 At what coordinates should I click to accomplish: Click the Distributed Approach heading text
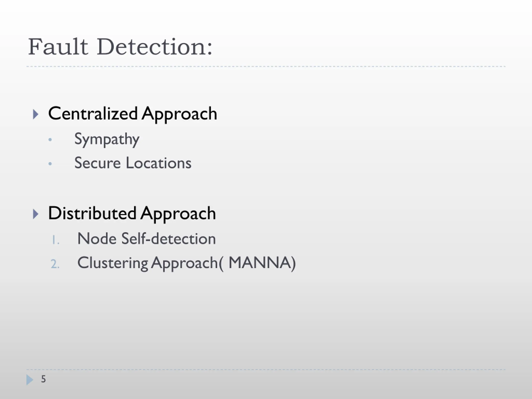[132, 214]
